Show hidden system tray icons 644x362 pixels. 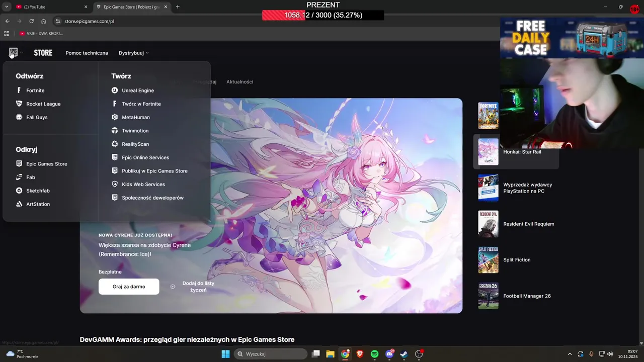click(570, 354)
